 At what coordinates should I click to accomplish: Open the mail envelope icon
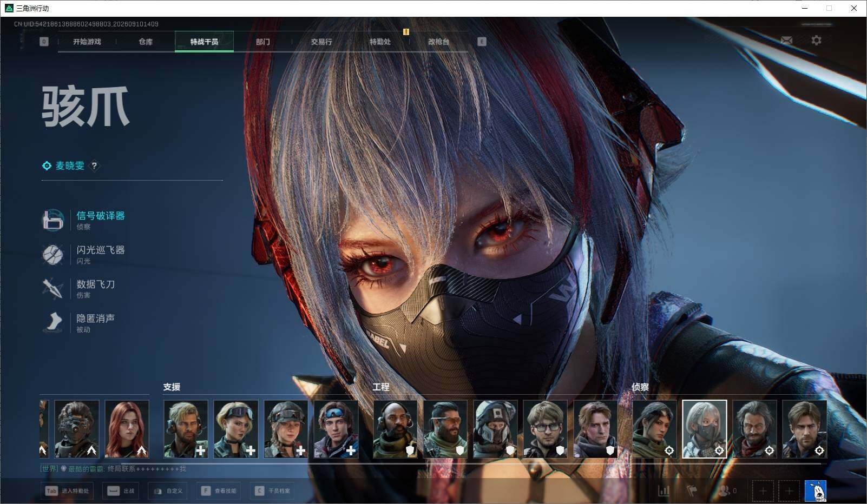pos(787,41)
